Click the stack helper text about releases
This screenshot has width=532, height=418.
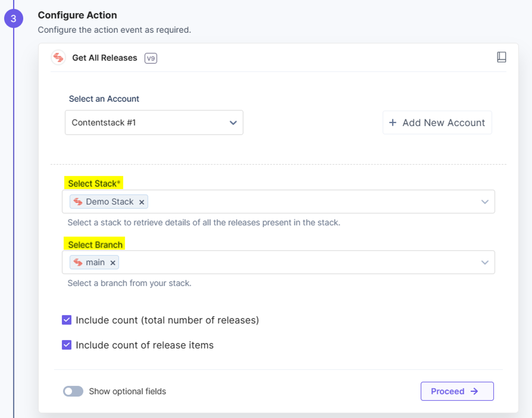click(x=204, y=222)
